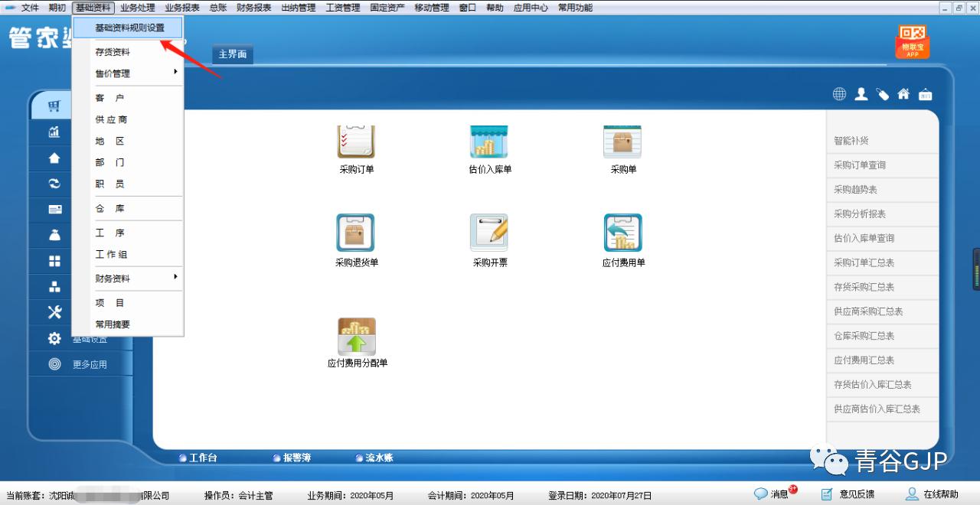Click the home icon in top right
The image size is (980, 505).
click(903, 94)
